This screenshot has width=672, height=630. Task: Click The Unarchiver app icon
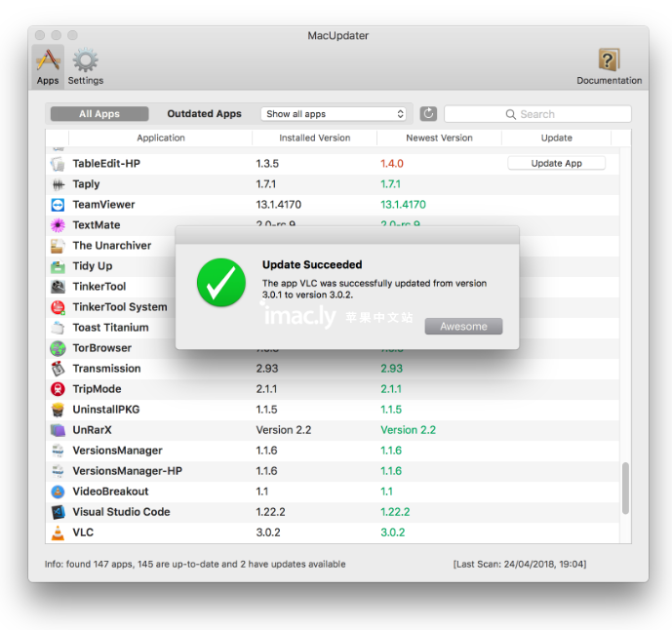pos(58,246)
